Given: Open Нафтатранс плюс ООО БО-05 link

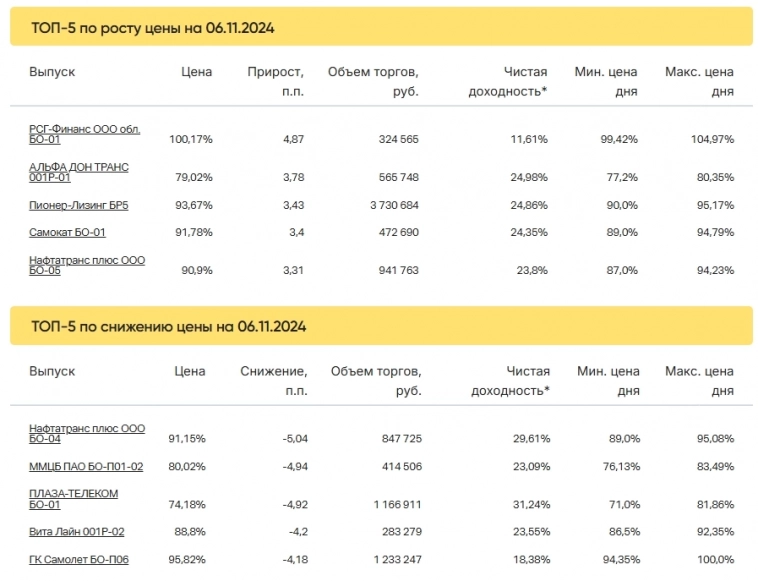Looking at the screenshot, I should (87, 265).
